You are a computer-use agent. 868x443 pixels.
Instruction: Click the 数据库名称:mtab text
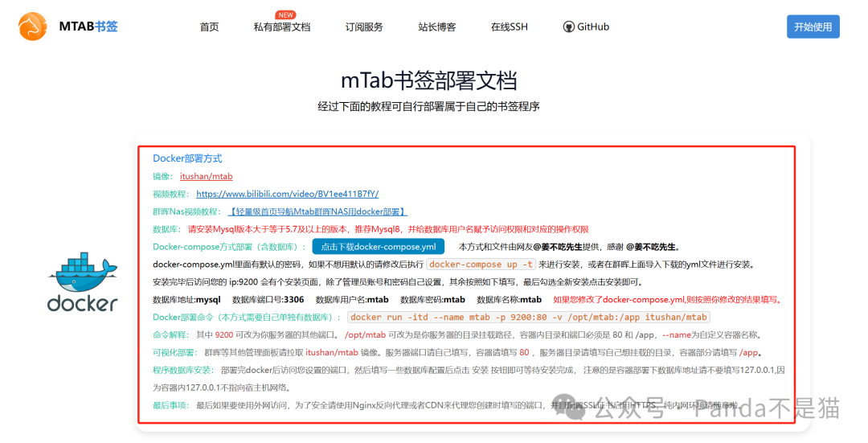point(510,300)
